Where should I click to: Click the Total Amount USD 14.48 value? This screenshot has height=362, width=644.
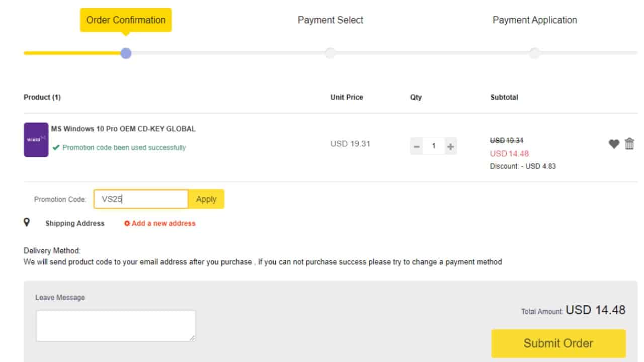(x=596, y=310)
